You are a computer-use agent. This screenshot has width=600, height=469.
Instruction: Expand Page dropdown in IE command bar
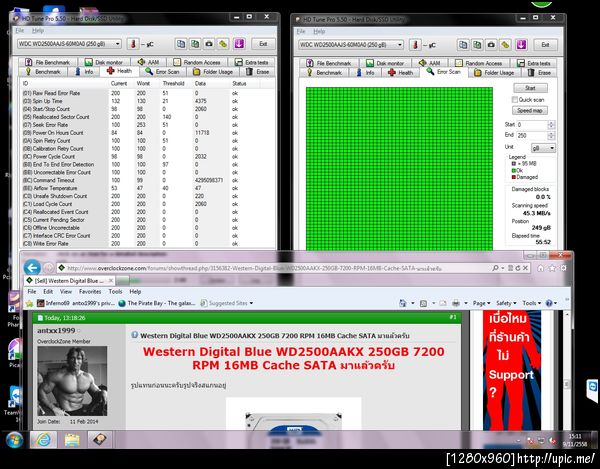481,303
